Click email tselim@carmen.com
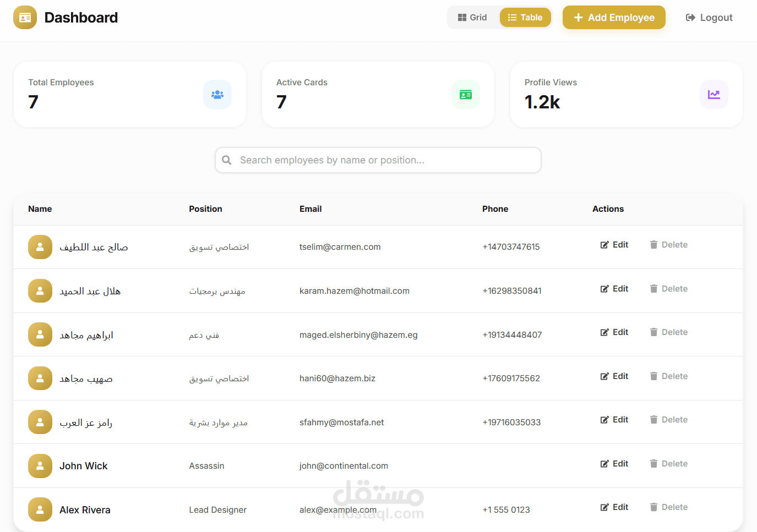 coord(340,247)
